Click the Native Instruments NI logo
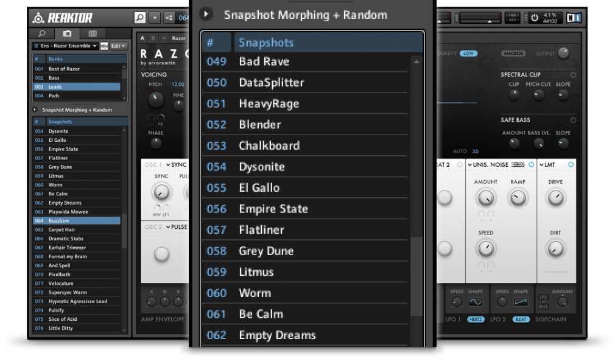Viewport: 615px width, 364px height. [574, 18]
